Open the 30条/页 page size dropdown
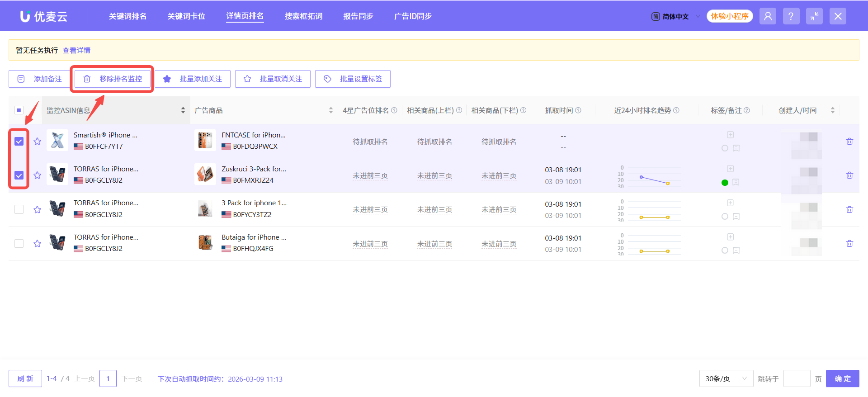The height and width of the screenshot is (397, 868). [x=726, y=378]
